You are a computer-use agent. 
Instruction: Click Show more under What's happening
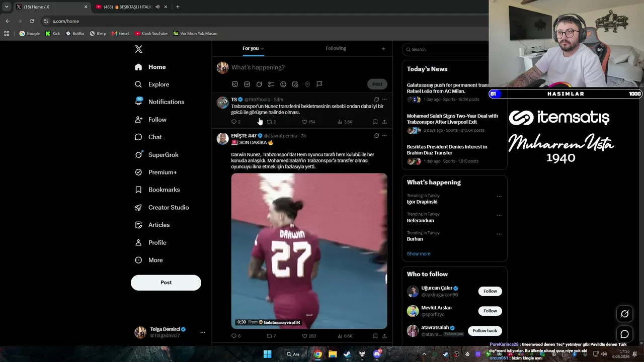click(419, 254)
